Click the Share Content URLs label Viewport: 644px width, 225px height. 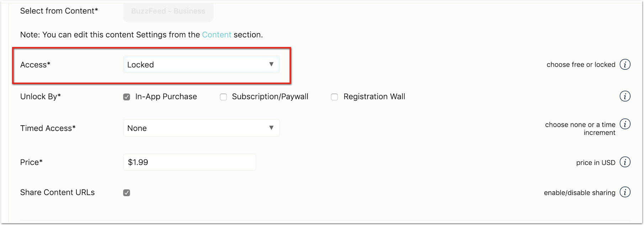pos(57,192)
